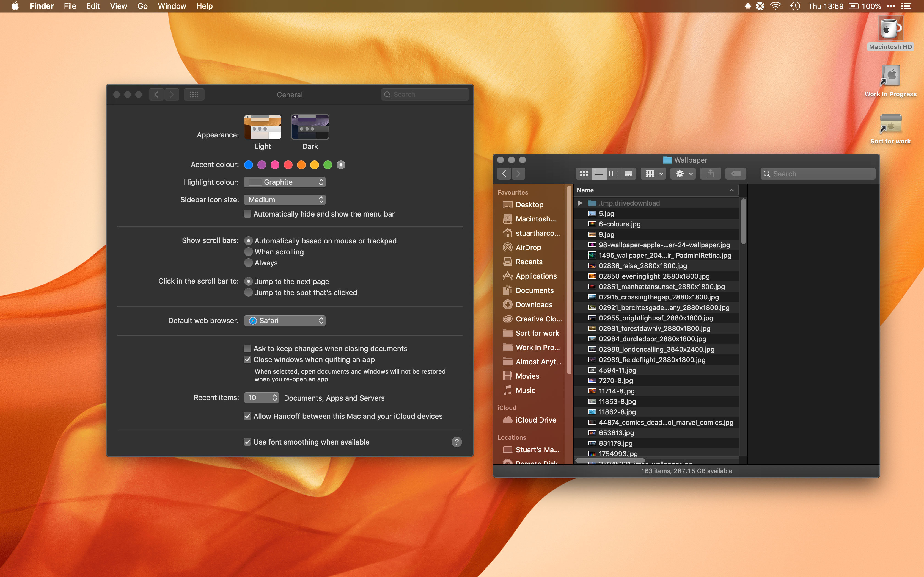Open the Highlight colour dropdown
The image size is (924, 577).
click(x=285, y=182)
